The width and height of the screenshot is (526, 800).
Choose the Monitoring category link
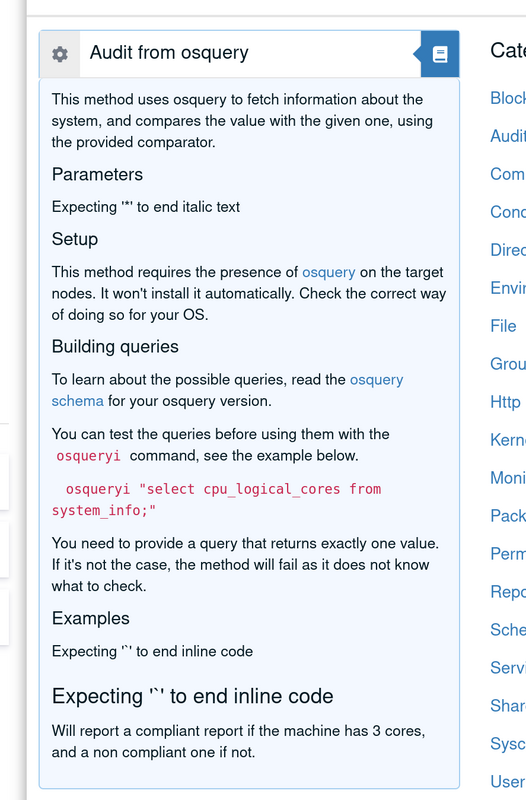(x=508, y=478)
